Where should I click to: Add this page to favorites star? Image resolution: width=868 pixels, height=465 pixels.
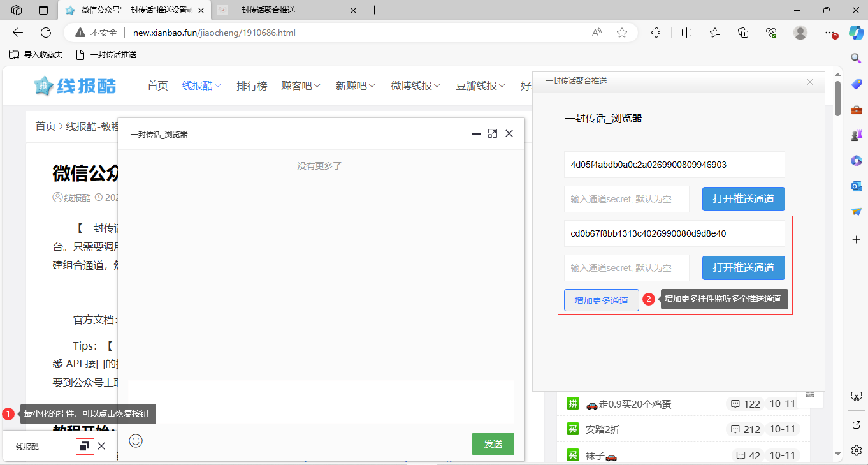622,33
